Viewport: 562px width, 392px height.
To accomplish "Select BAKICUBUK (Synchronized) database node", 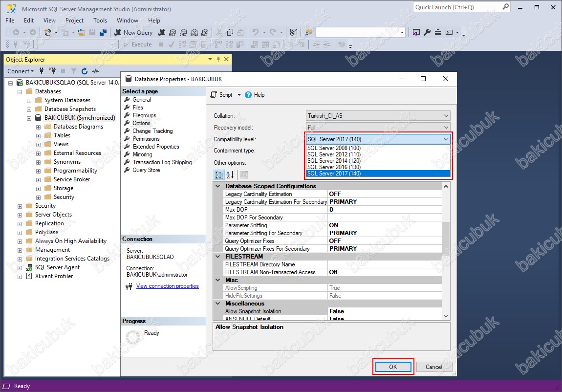I will [80, 118].
